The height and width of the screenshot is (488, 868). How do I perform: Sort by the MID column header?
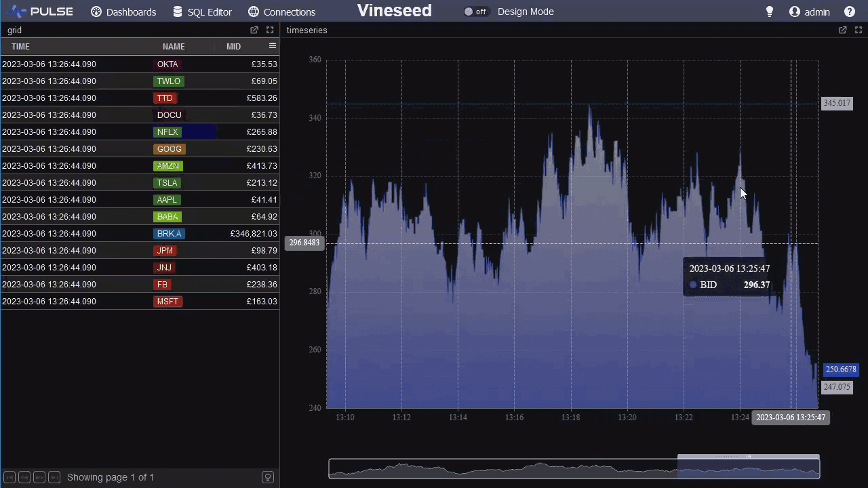pos(233,47)
